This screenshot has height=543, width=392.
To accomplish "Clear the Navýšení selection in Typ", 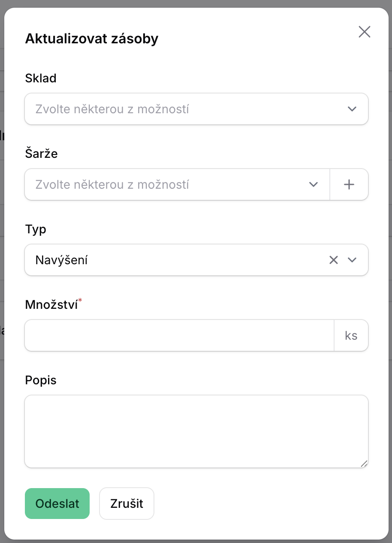I will coord(334,260).
